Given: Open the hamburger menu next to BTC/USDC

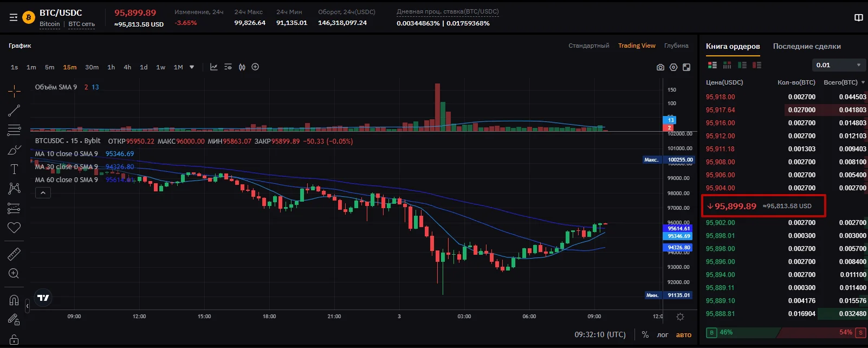Looking at the screenshot, I should [14, 18].
